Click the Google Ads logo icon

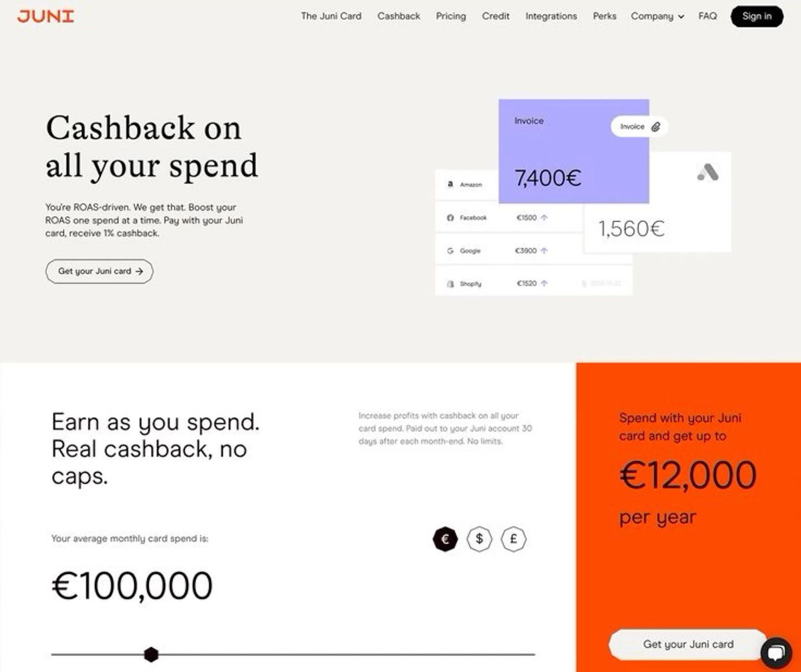tap(708, 173)
